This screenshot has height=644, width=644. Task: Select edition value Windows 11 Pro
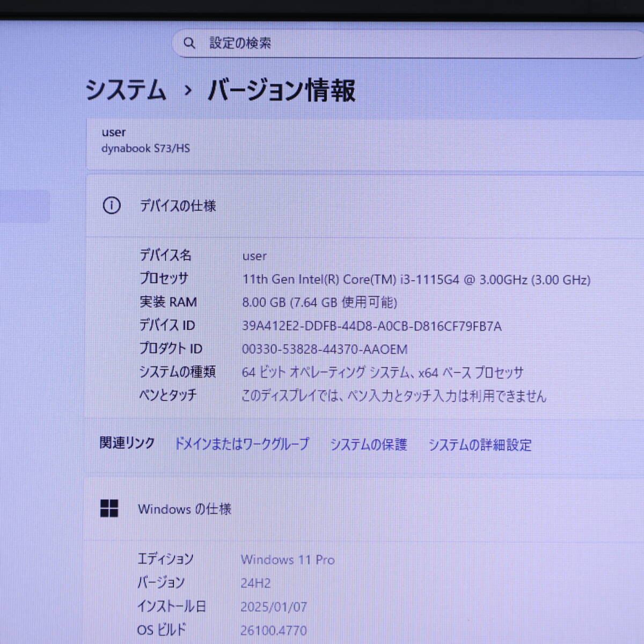288,560
